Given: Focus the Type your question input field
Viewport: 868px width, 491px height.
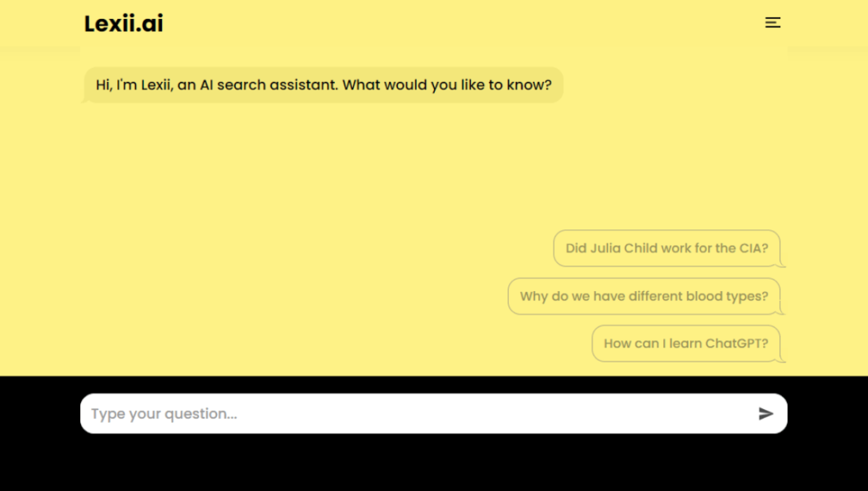Looking at the screenshot, I should point(433,413).
